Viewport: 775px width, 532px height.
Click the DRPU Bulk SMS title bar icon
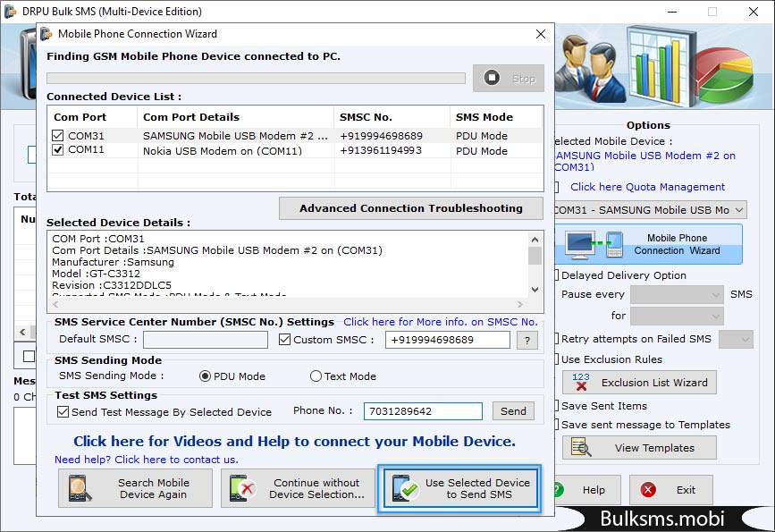tap(10, 11)
